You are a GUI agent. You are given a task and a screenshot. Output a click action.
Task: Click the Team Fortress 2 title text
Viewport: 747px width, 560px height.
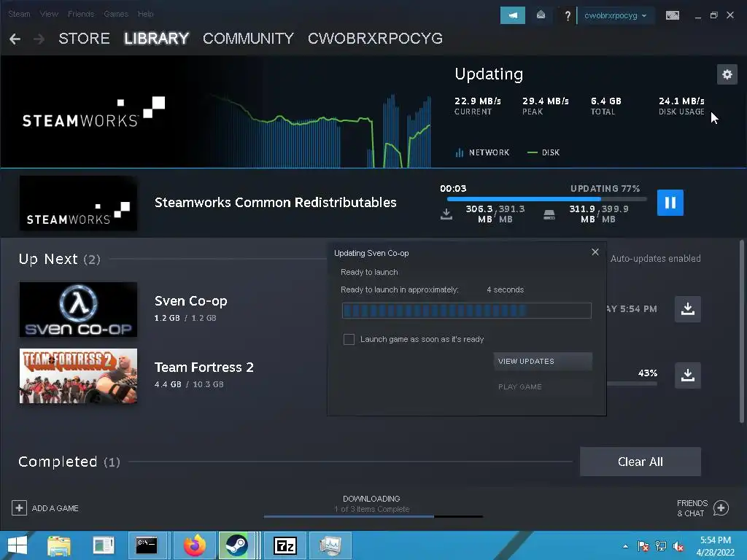204,367
